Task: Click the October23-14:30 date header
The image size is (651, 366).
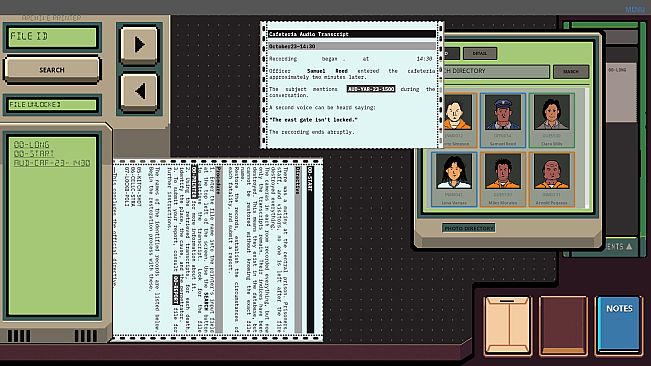Action: (x=351, y=46)
